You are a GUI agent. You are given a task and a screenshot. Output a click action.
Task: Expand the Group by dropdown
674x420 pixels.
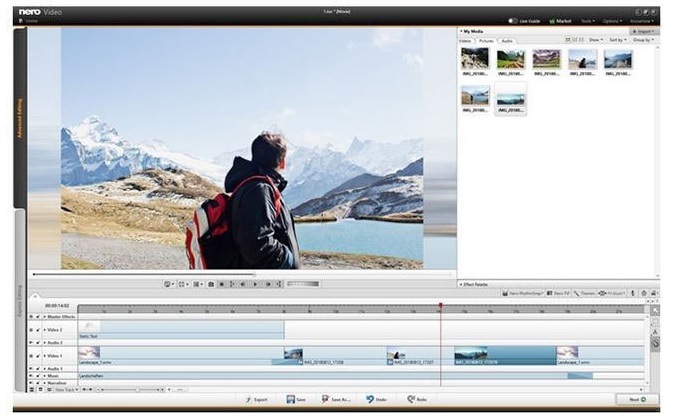point(643,40)
